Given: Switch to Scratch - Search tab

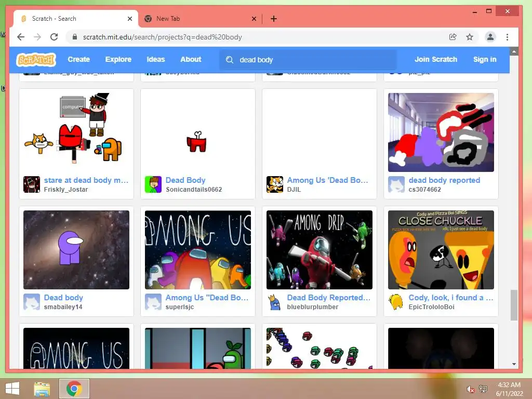Looking at the screenshot, I should click(x=76, y=19).
